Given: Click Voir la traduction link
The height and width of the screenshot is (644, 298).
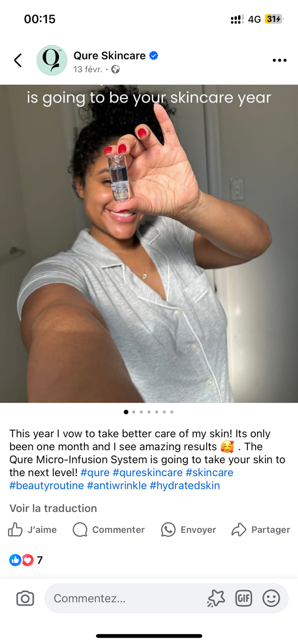Looking at the screenshot, I should [x=53, y=509].
